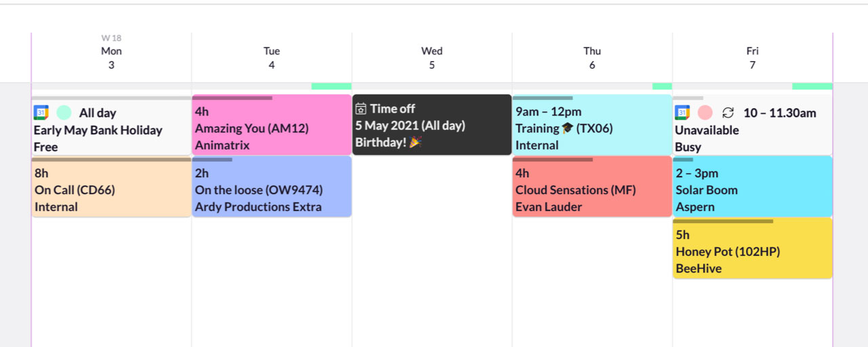Image resolution: width=868 pixels, height=347 pixels.
Task: Click the Google Calendar icon on Friday's Unavailable event
Action: coord(682,113)
